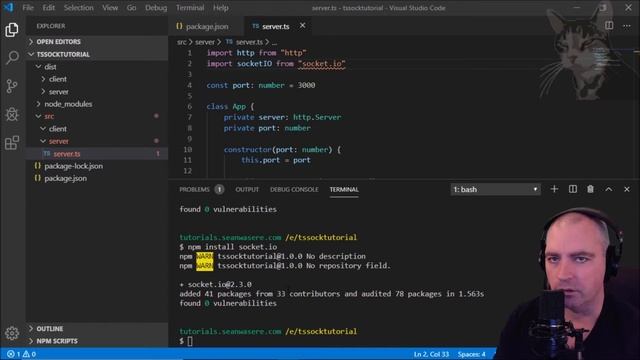Expand the node_modules folder

tap(38, 104)
